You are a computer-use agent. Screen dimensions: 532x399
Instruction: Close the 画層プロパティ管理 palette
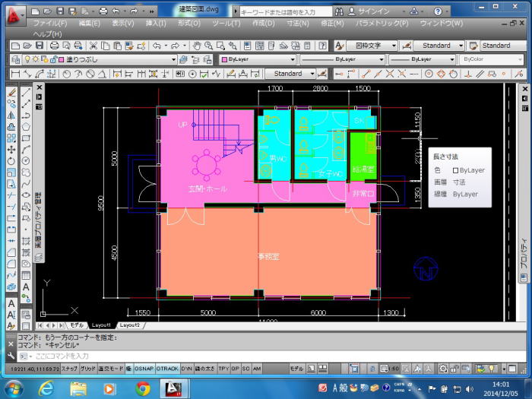(x=39, y=87)
